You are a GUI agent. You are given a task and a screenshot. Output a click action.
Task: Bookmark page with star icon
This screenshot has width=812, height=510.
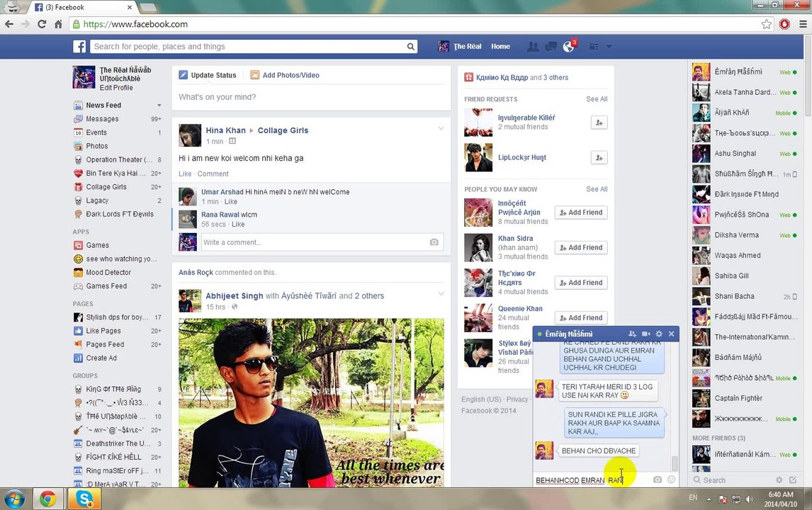tap(767, 24)
